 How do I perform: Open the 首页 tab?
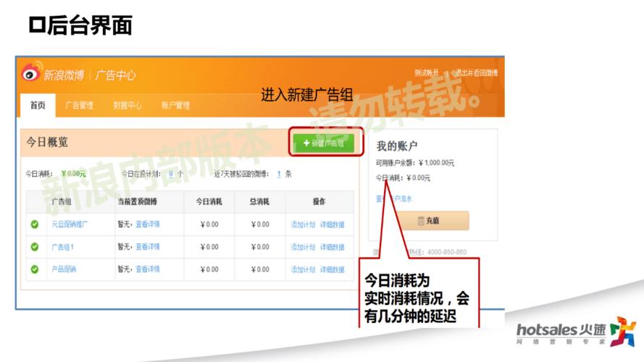38,106
